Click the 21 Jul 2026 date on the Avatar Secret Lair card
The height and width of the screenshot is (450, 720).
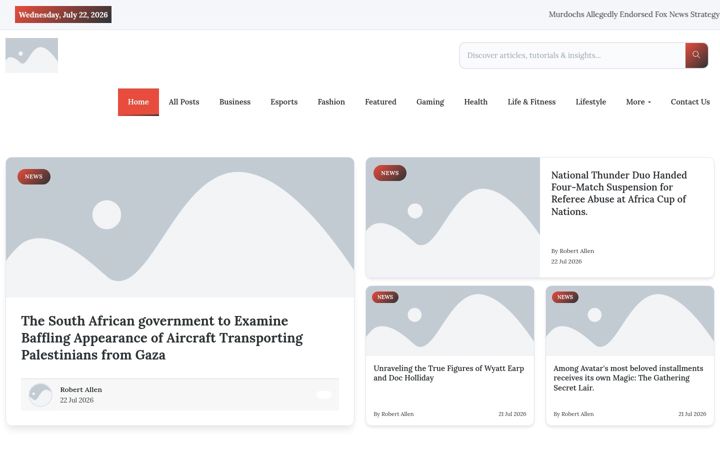692,414
